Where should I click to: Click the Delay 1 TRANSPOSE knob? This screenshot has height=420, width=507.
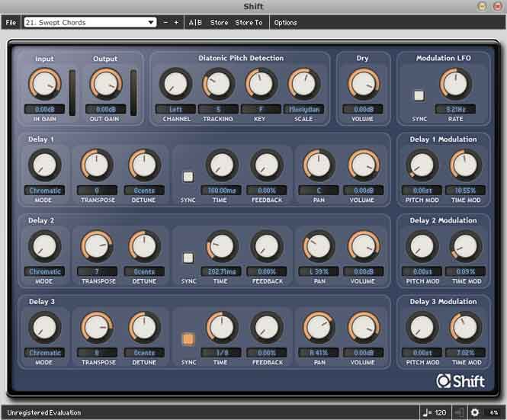coord(96,165)
